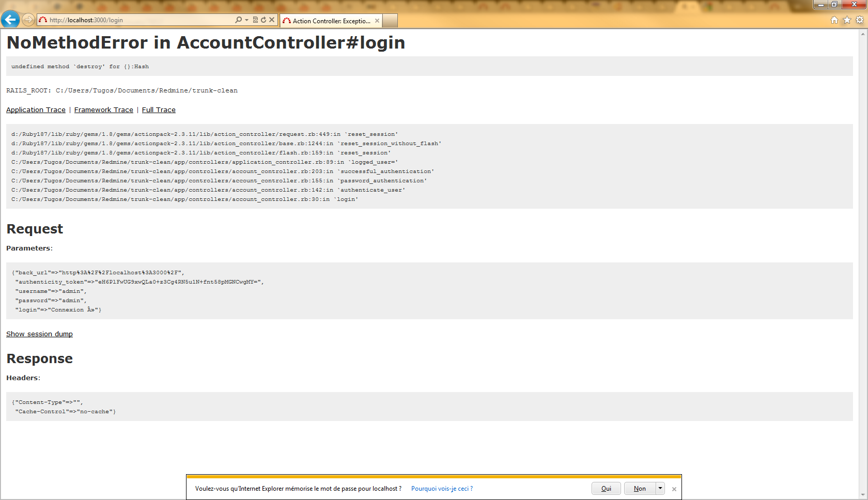868x500 pixels.
Task: Click the page favicon in the address bar
Action: (43, 20)
